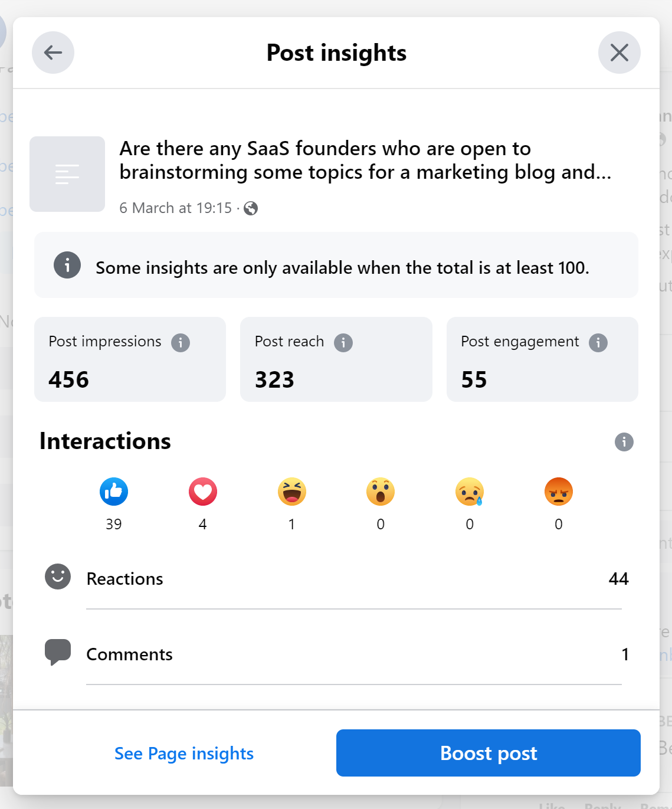Screen dimensions: 672x809
Task: Click the Wow surprised reaction icon
Action: click(x=381, y=492)
